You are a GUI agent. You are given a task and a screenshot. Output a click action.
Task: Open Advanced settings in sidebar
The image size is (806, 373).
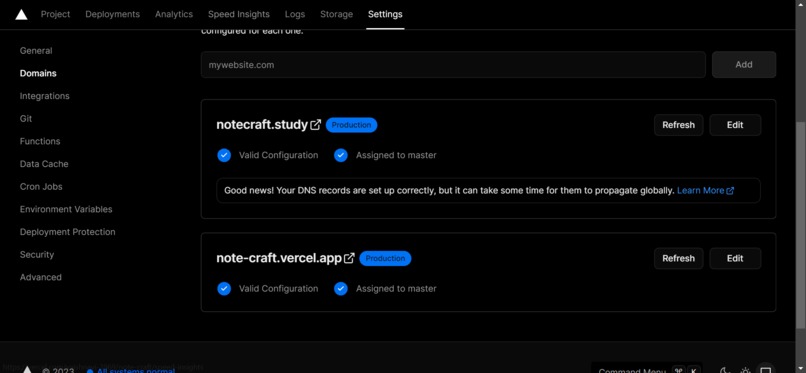click(x=41, y=277)
